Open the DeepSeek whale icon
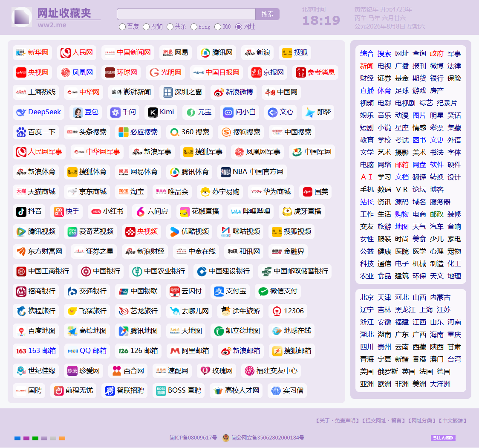The image size is (479, 448). click(x=21, y=113)
